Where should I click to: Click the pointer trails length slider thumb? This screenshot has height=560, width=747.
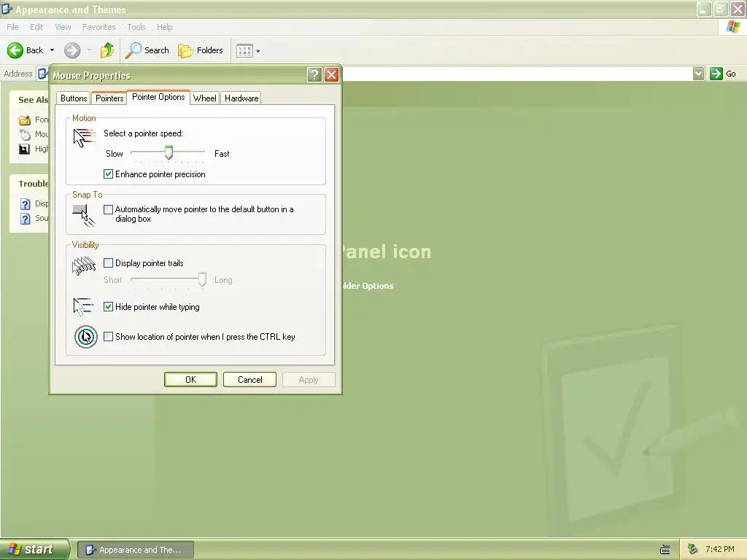tap(203, 279)
